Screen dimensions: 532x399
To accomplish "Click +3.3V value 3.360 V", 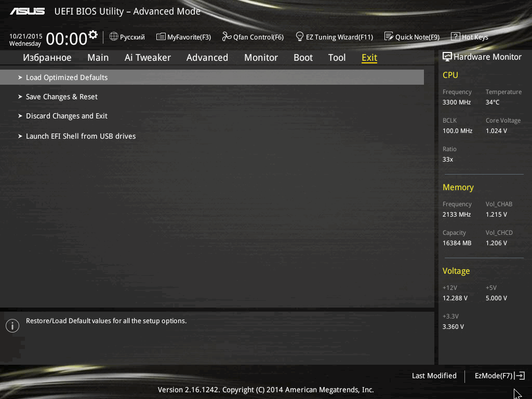I will coord(453,327).
